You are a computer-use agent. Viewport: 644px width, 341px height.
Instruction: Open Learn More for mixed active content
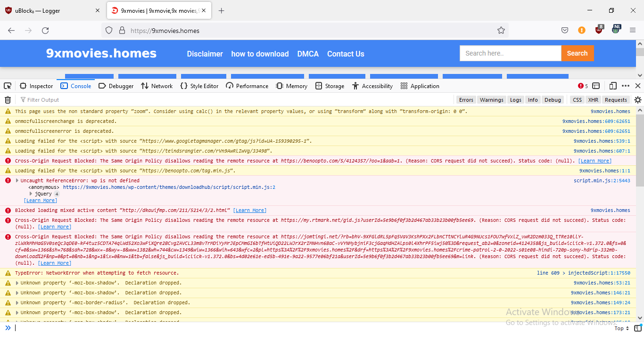[x=250, y=210]
